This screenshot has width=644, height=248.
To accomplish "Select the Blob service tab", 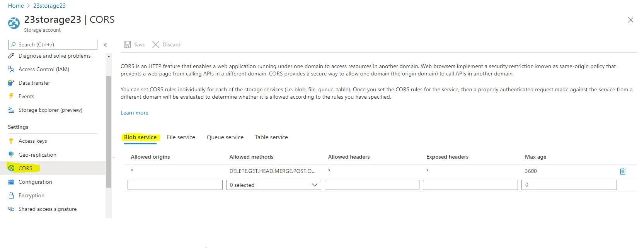I will pos(140,137).
